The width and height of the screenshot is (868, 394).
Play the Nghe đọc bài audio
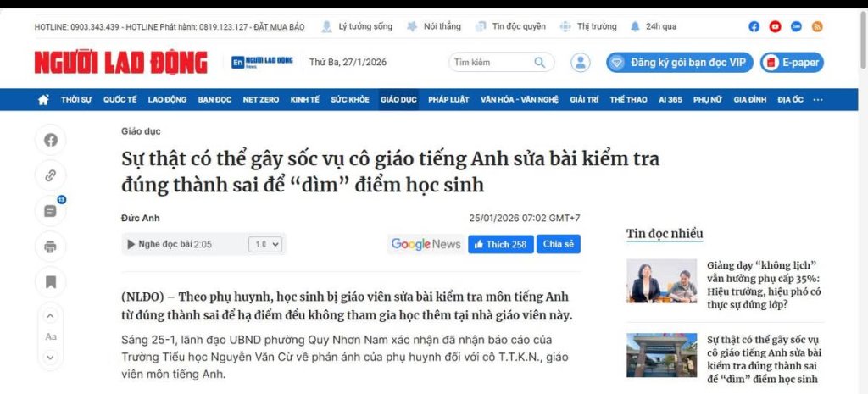(x=131, y=244)
